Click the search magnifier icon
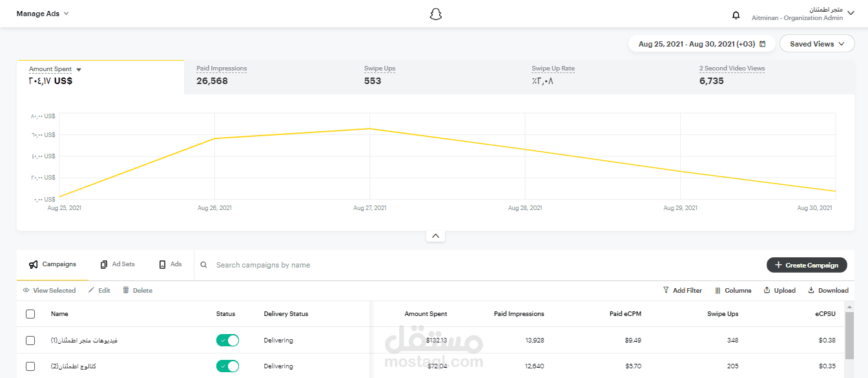 (x=203, y=265)
